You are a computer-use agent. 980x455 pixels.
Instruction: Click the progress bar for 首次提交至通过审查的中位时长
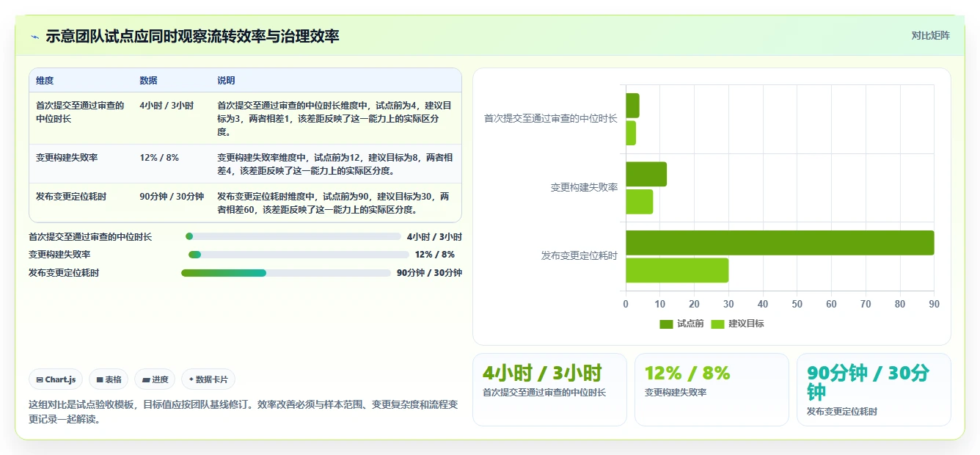293,236
